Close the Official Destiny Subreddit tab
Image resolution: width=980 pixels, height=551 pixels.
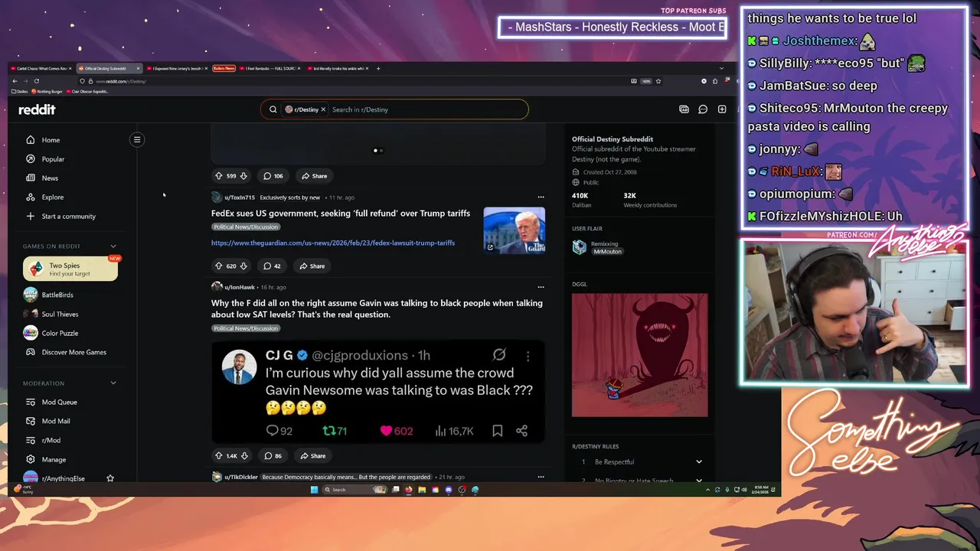(x=138, y=68)
